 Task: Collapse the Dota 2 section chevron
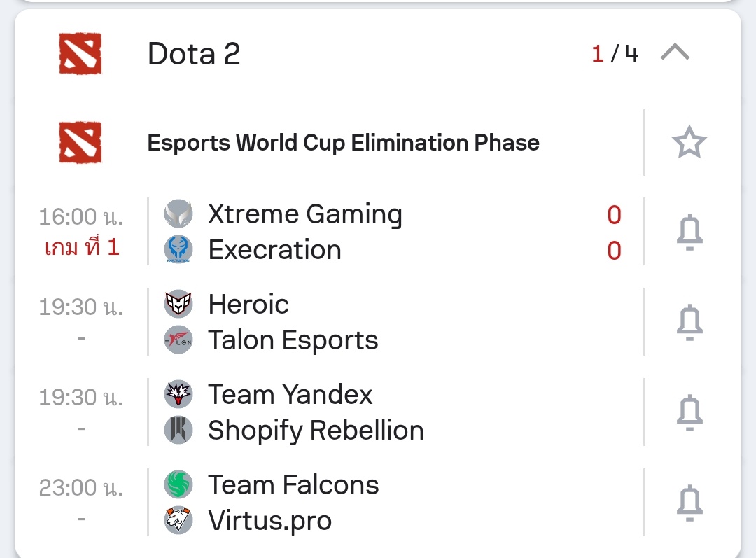[x=675, y=52]
